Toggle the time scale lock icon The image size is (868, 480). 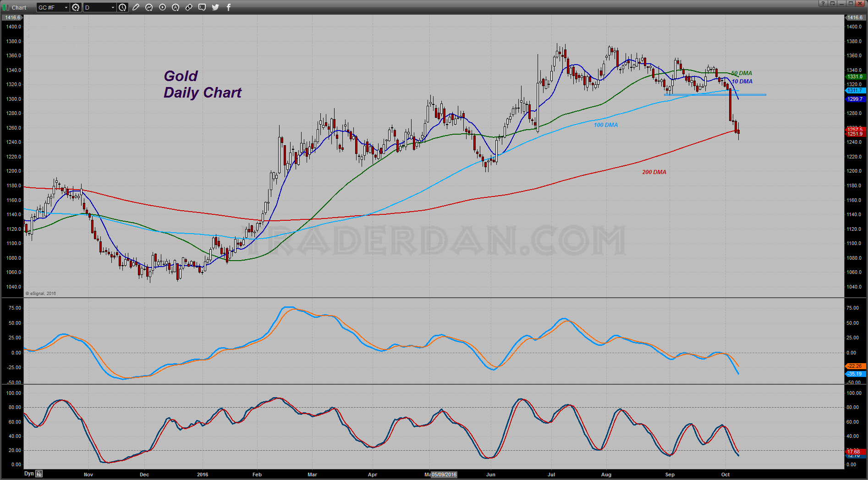click(39, 474)
